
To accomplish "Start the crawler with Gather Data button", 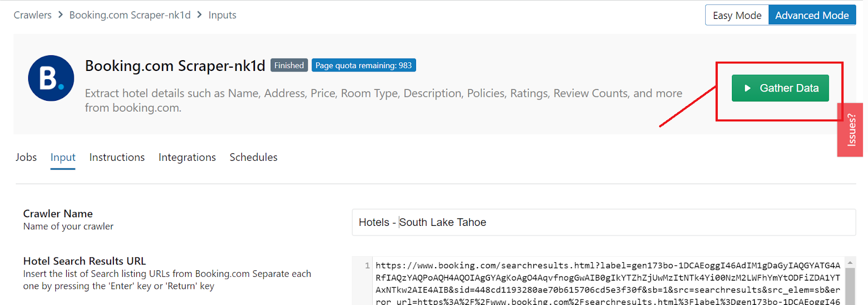I will [x=780, y=88].
